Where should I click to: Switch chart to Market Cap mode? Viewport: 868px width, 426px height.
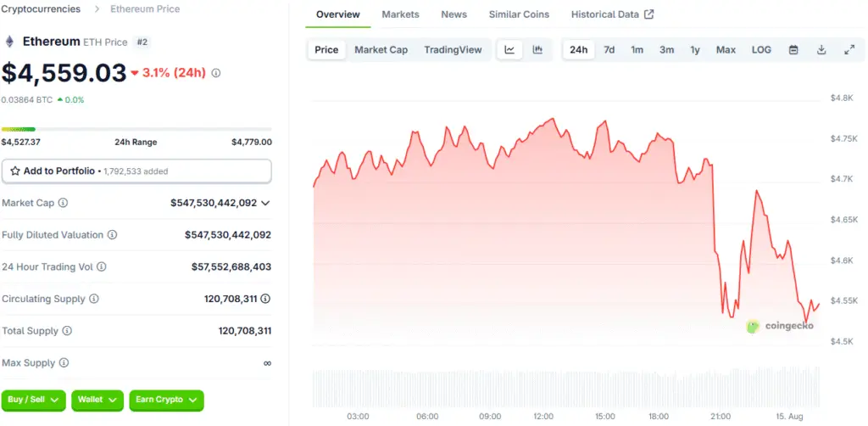pos(381,50)
